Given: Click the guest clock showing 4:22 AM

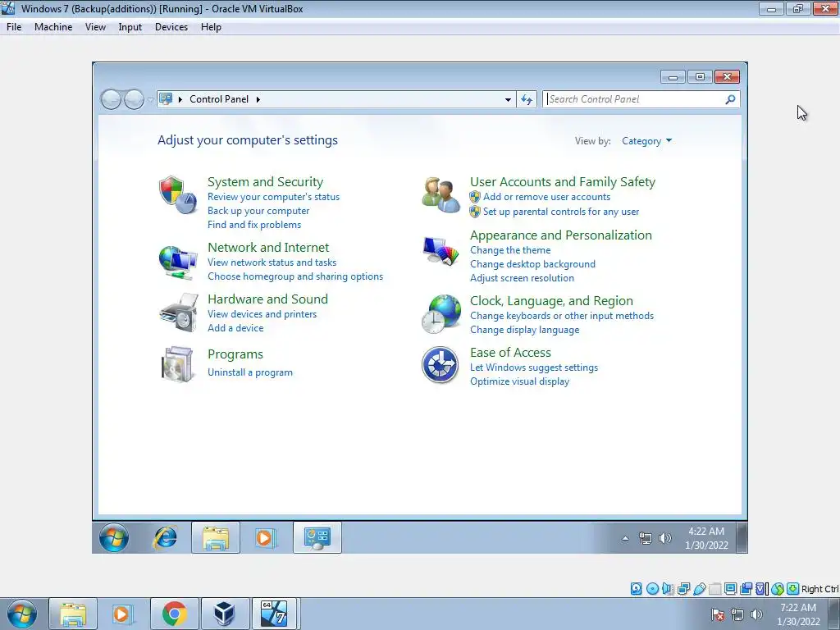Looking at the screenshot, I should coord(706,538).
